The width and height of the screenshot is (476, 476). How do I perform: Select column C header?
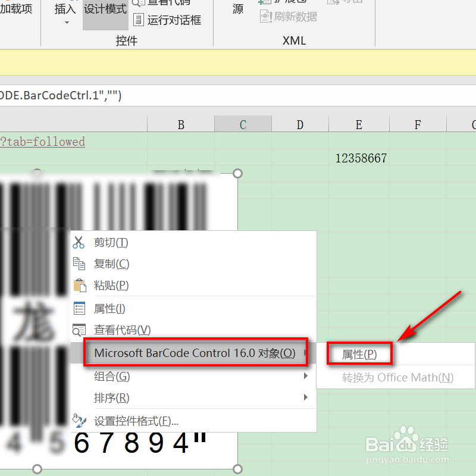(243, 124)
